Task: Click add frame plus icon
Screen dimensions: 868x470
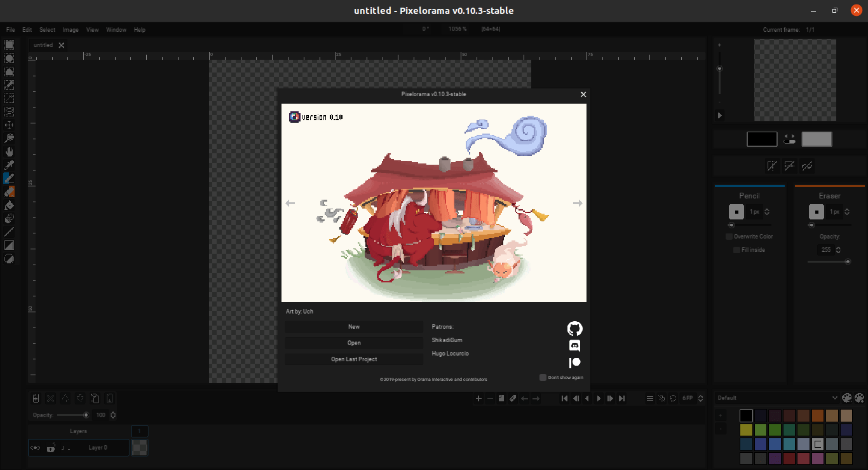Action: (478, 399)
